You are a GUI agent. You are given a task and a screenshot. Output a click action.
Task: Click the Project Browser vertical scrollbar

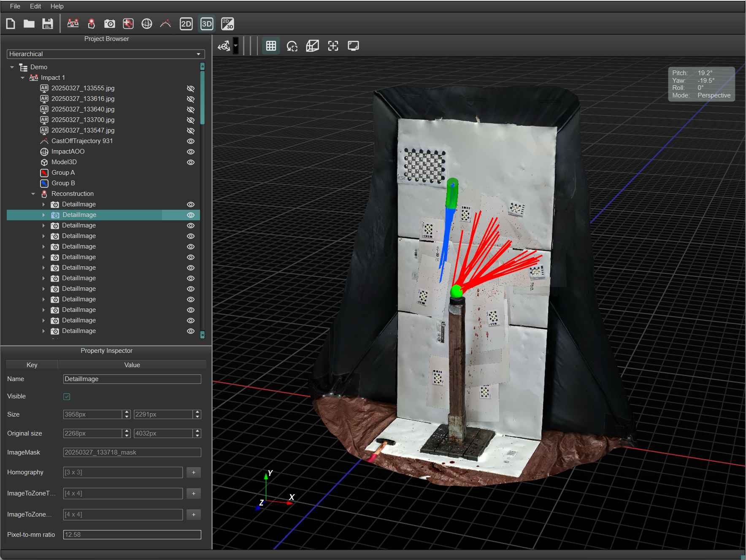click(x=203, y=98)
